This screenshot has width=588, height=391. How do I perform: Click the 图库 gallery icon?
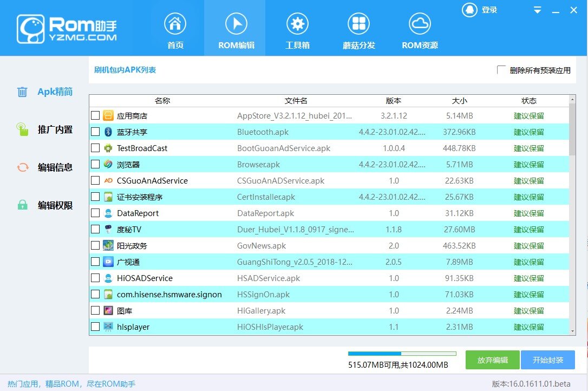[x=108, y=310]
